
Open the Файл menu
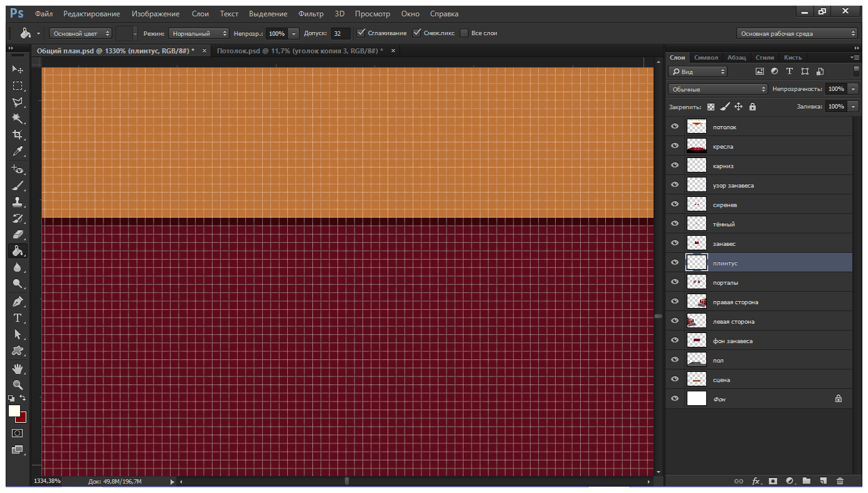coord(44,13)
